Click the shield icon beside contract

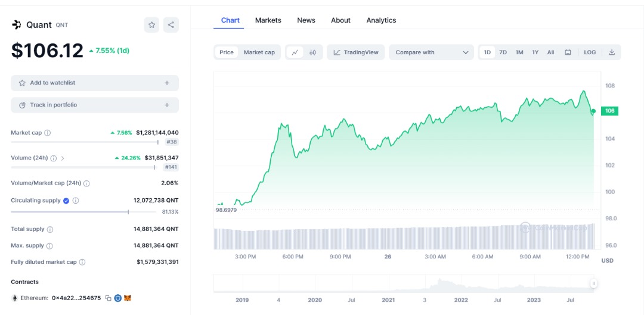pyautogui.click(x=118, y=298)
